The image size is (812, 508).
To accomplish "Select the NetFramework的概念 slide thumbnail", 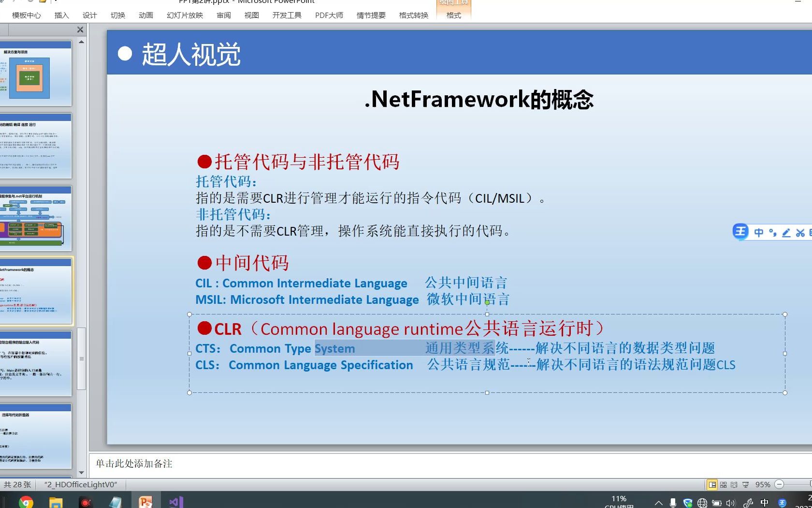I will point(35,291).
